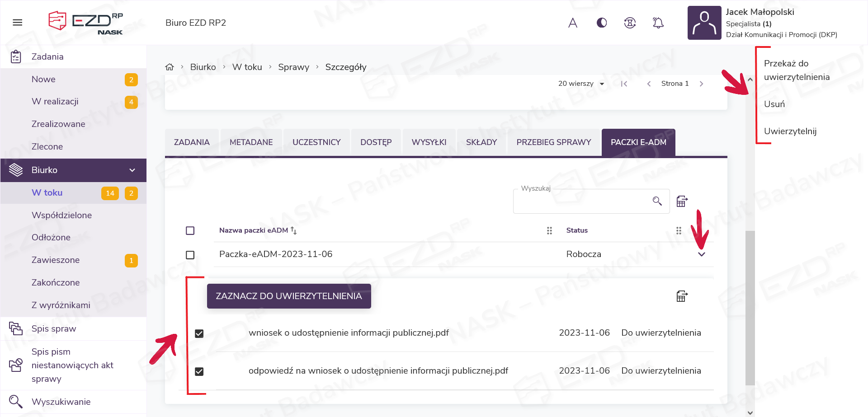The height and width of the screenshot is (417, 868).
Task: Toggle the high contrast mode icon
Action: tap(602, 23)
